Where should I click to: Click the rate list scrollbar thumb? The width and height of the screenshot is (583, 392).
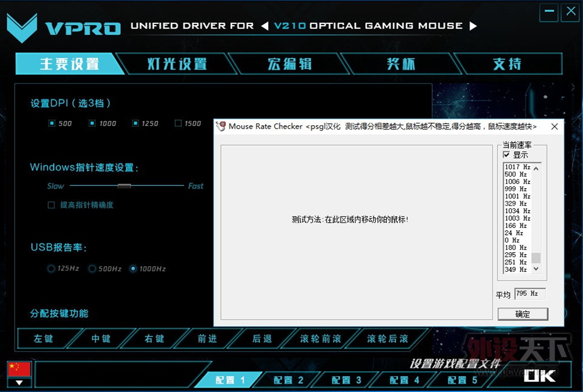coord(536,258)
